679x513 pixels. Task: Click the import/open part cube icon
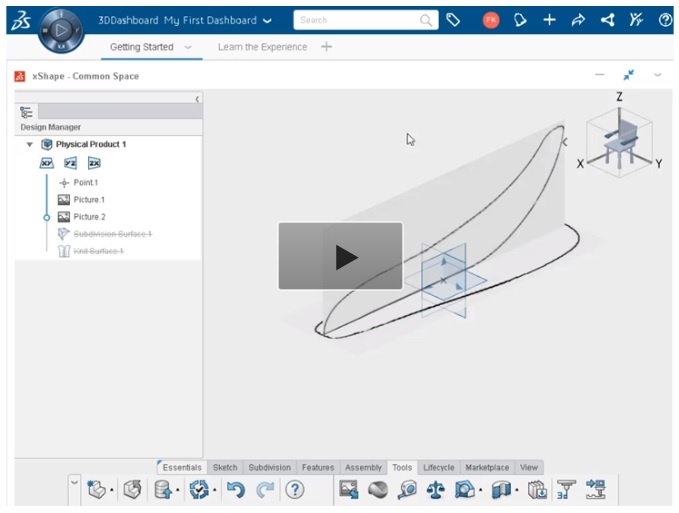coord(132,490)
